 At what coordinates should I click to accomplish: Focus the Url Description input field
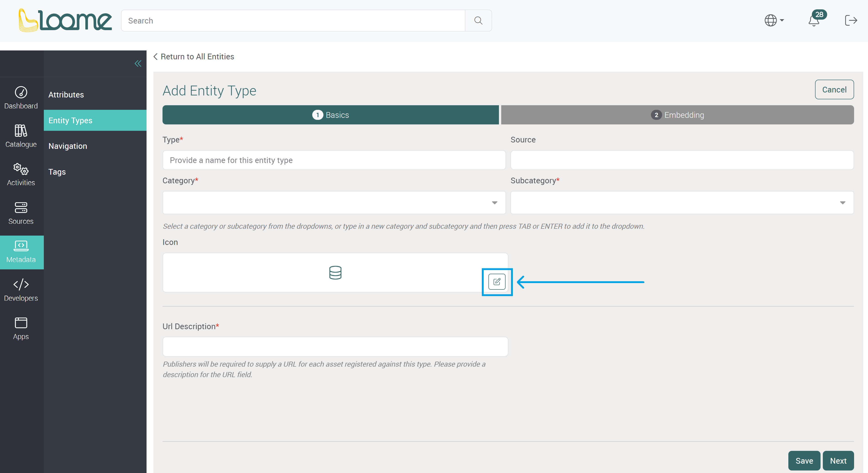[x=335, y=347]
